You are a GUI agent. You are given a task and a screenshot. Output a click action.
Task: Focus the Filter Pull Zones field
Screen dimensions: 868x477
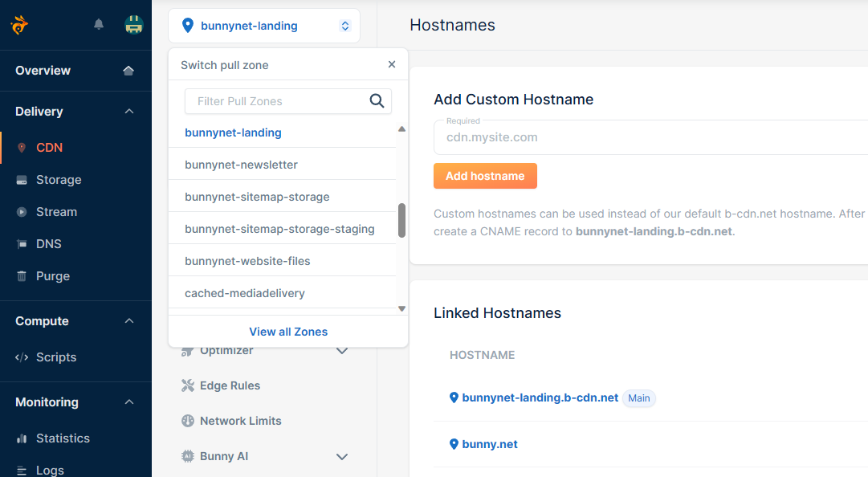click(x=287, y=101)
